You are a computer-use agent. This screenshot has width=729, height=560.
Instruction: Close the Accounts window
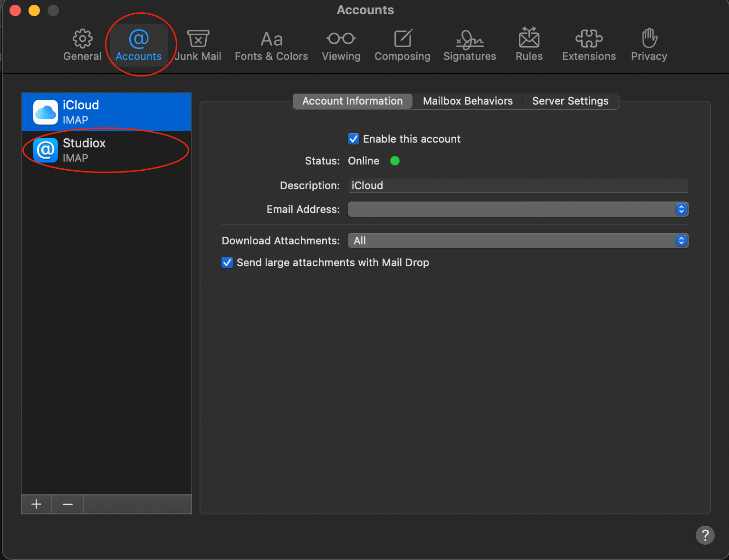pyautogui.click(x=15, y=10)
